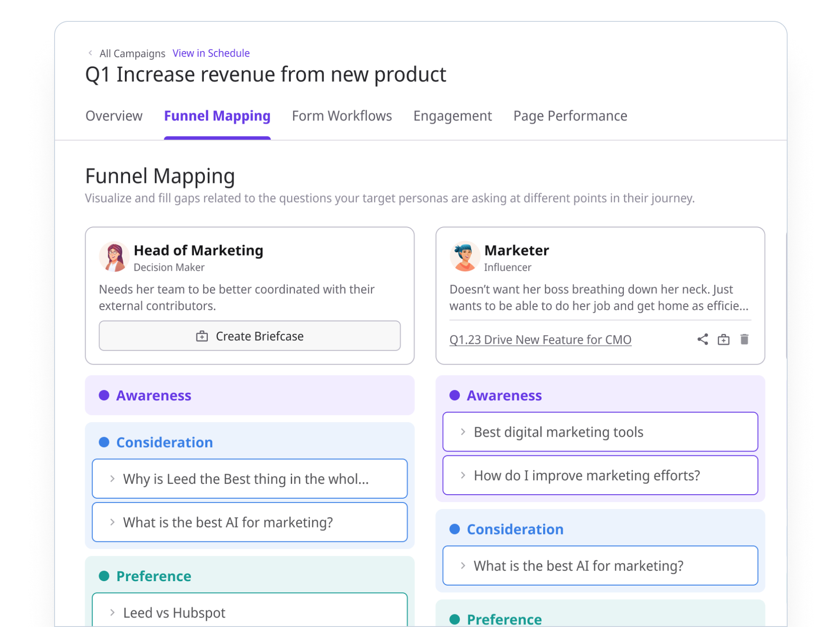Click the View in Schedule link

click(x=211, y=53)
